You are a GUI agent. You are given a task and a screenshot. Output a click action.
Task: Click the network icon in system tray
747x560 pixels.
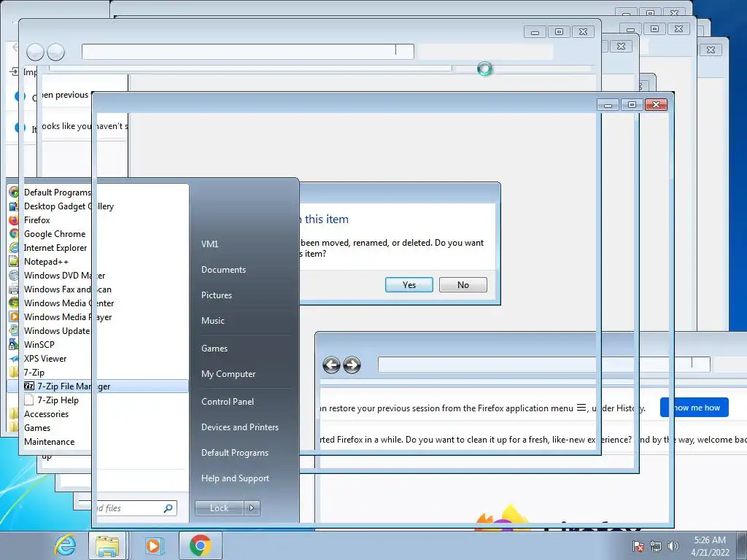(656, 546)
